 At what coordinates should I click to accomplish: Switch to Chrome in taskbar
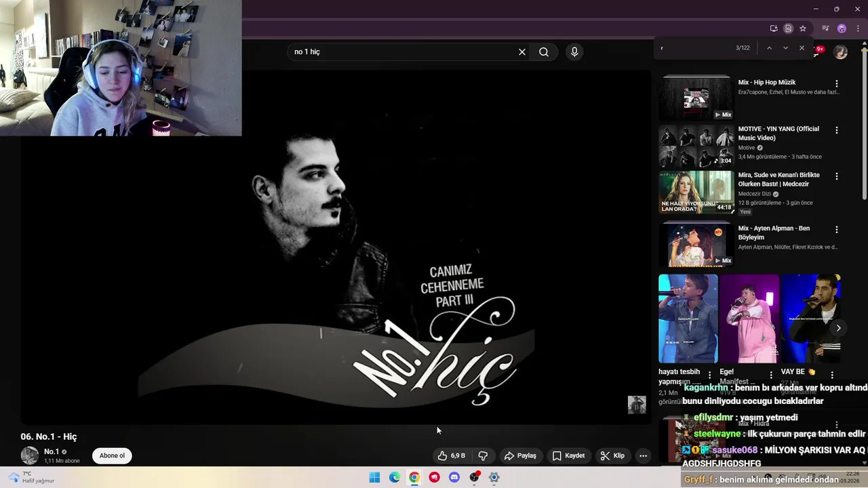point(414,477)
